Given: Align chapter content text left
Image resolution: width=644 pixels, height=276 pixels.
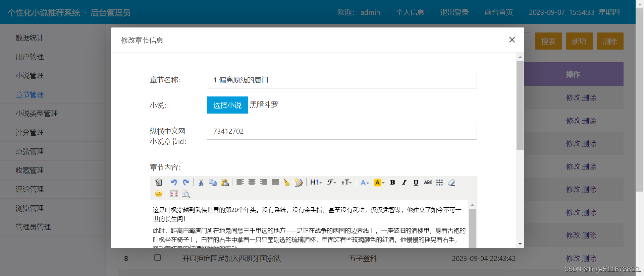Looking at the screenshot, I should [240, 182].
